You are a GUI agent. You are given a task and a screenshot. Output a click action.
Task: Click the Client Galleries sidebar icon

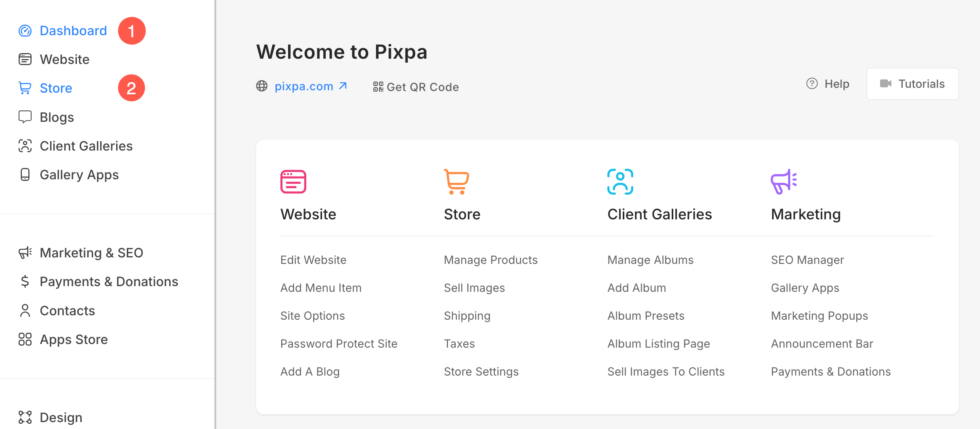(25, 146)
